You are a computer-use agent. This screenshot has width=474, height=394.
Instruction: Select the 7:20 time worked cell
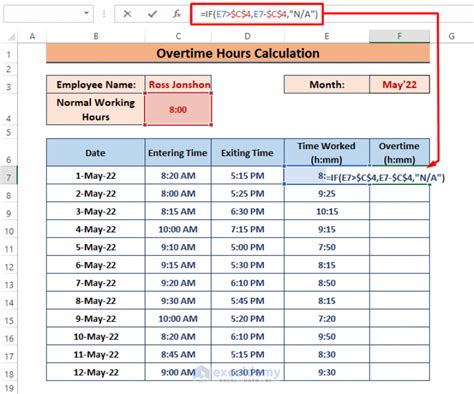(x=327, y=319)
